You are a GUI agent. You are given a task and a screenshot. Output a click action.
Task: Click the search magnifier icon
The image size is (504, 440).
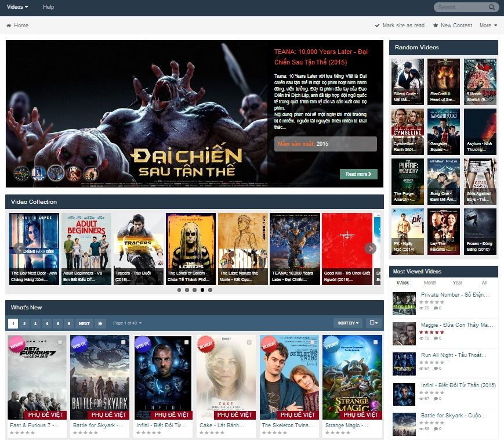(492, 8)
